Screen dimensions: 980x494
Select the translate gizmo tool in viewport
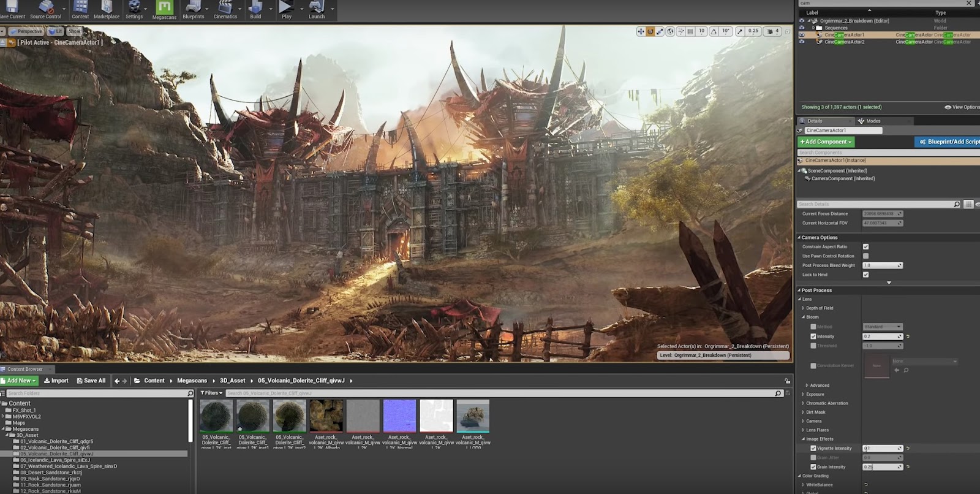(x=641, y=31)
